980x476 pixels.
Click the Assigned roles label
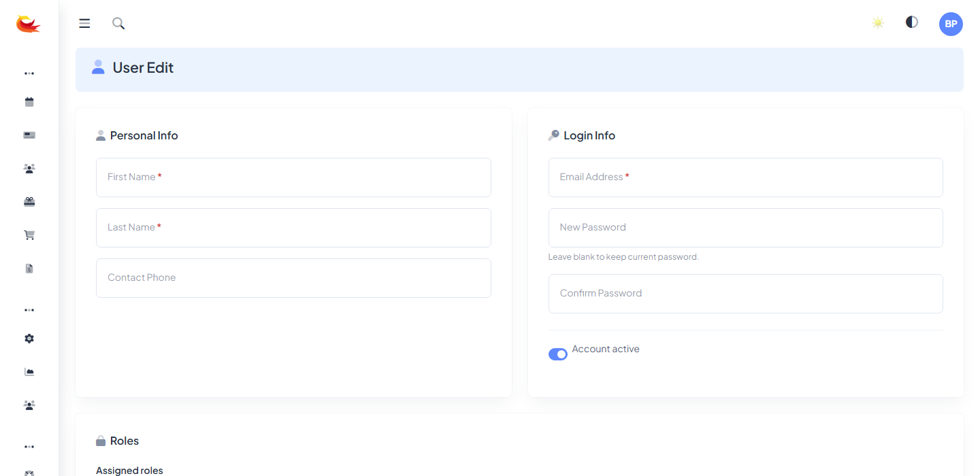[x=129, y=471]
